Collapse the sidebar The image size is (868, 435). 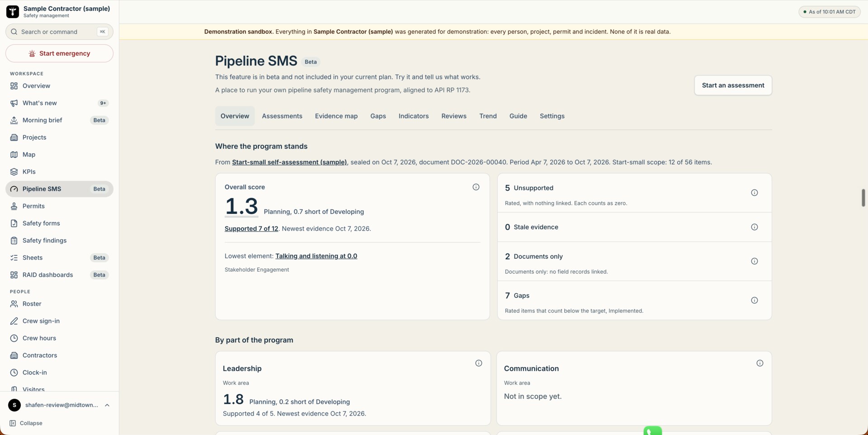click(x=26, y=423)
